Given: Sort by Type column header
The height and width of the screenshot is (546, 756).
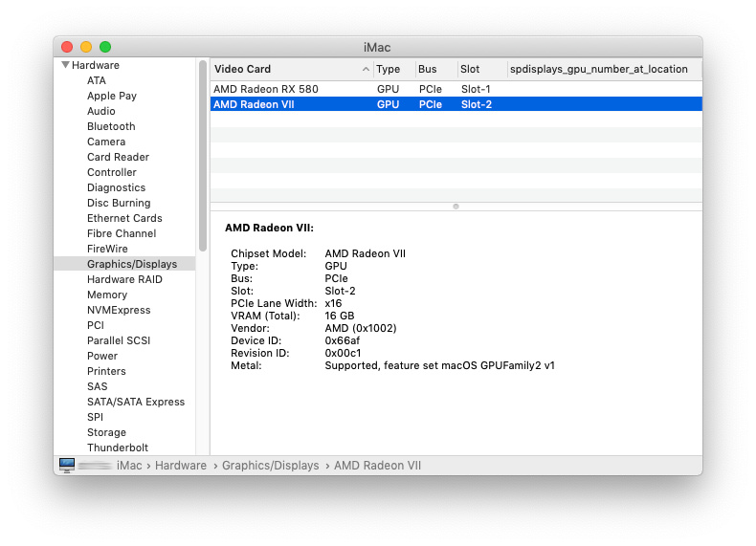Looking at the screenshot, I should pyautogui.click(x=394, y=69).
